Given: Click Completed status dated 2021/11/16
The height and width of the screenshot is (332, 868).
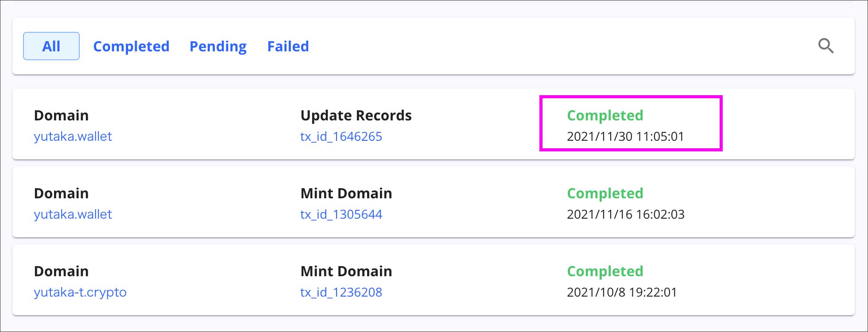Looking at the screenshot, I should [x=605, y=193].
